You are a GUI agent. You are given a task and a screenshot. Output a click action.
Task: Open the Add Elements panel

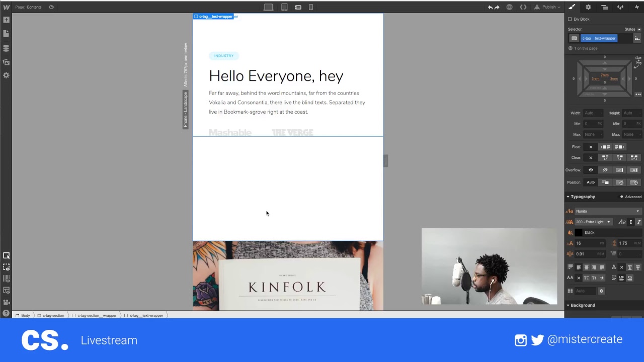pos(6,20)
